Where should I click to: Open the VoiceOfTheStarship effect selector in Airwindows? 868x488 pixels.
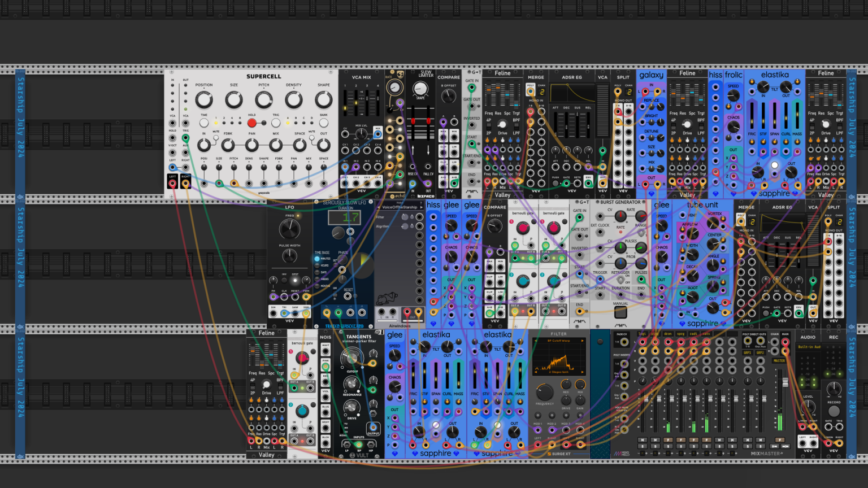(400, 207)
